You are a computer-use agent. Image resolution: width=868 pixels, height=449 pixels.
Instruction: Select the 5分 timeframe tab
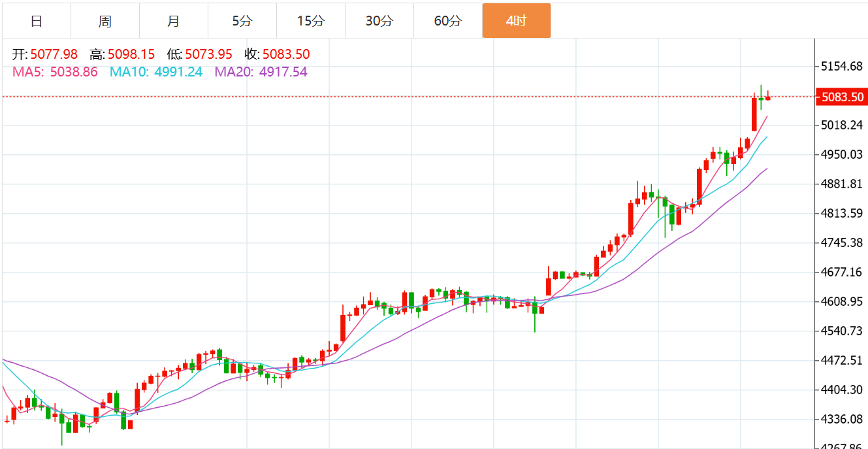click(242, 21)
